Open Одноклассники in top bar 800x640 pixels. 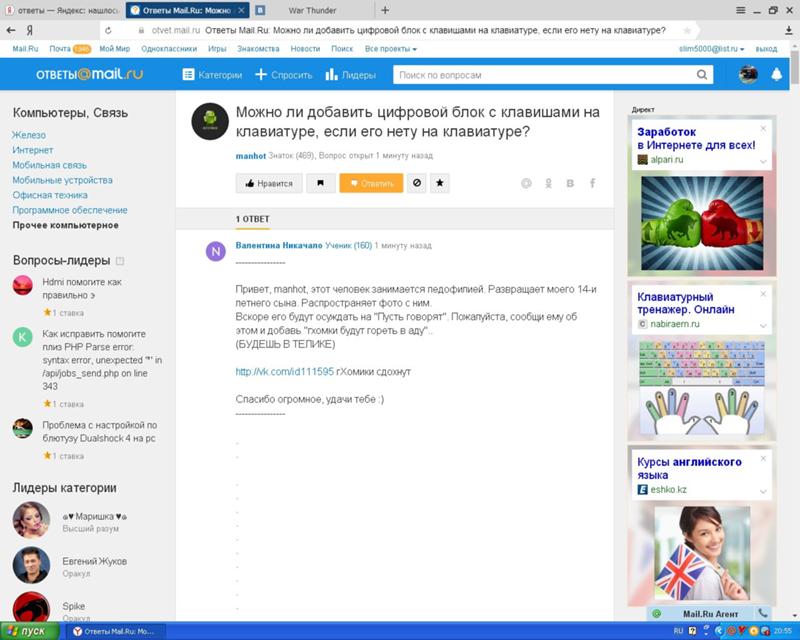169,49
